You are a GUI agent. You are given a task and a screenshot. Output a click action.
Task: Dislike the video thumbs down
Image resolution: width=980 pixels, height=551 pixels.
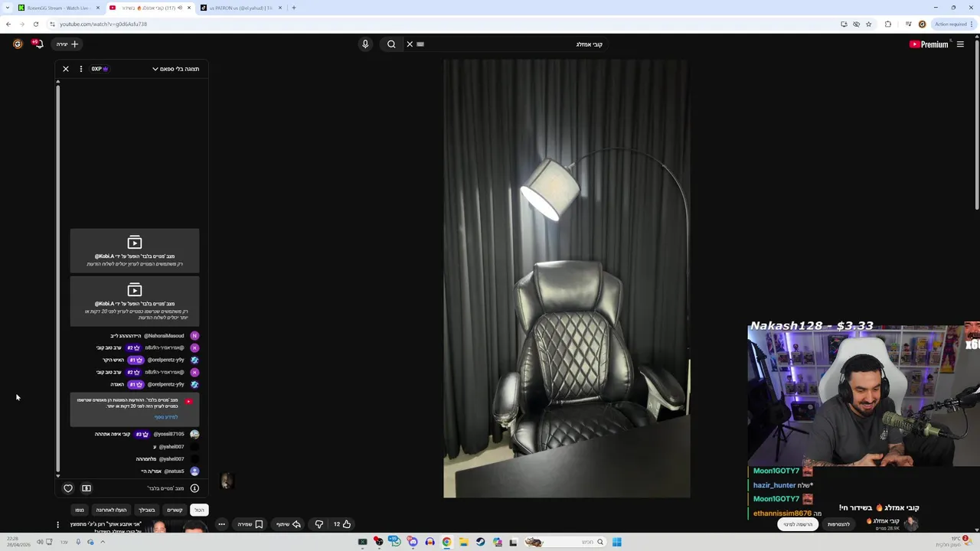tap(319, 524)
